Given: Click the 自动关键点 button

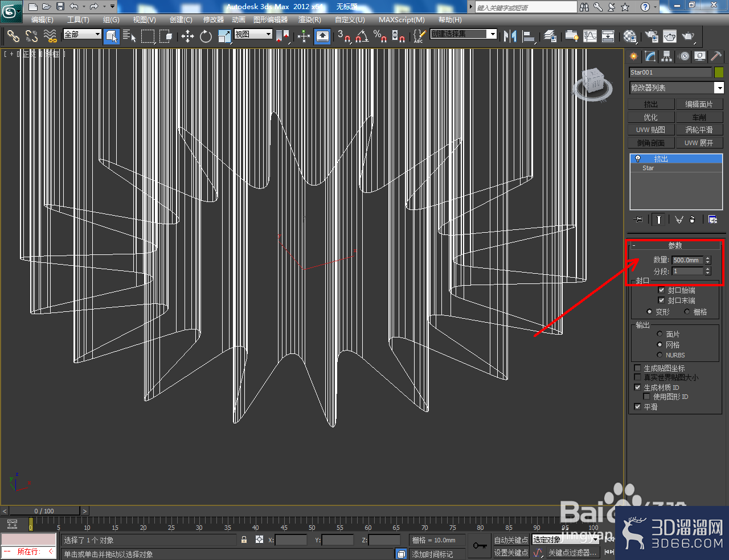Looking at the screenshot, I should [511, 540].
